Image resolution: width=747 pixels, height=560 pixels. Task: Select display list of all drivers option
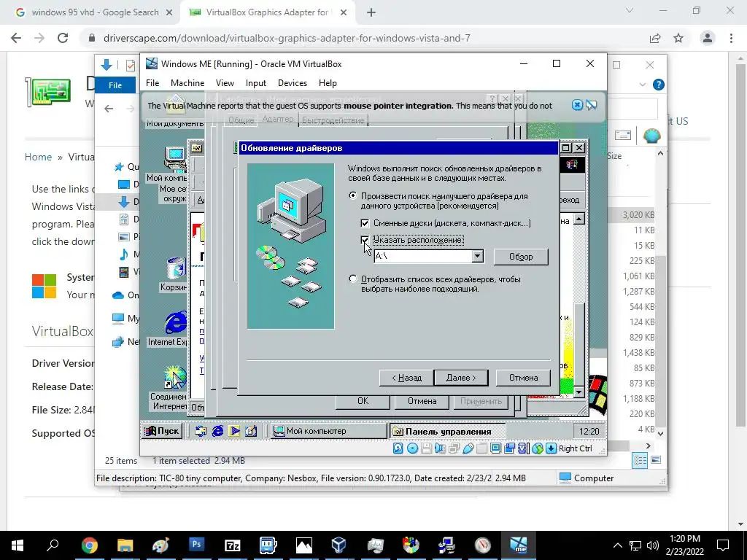pos(353,279)
